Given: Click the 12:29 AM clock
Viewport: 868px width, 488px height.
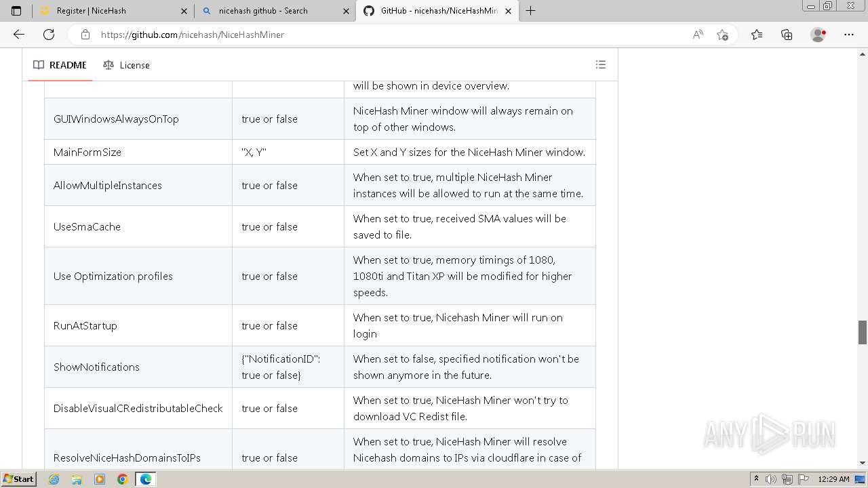Looking at the screenshot, I should click(833, 479).
